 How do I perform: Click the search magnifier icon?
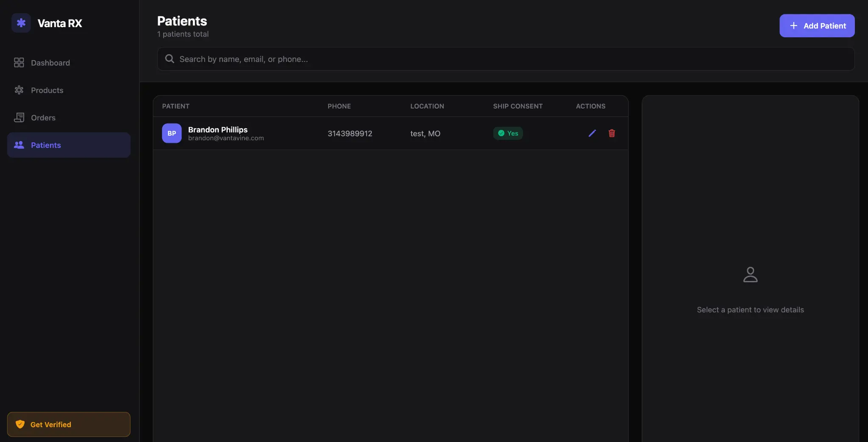coord(169,58)
